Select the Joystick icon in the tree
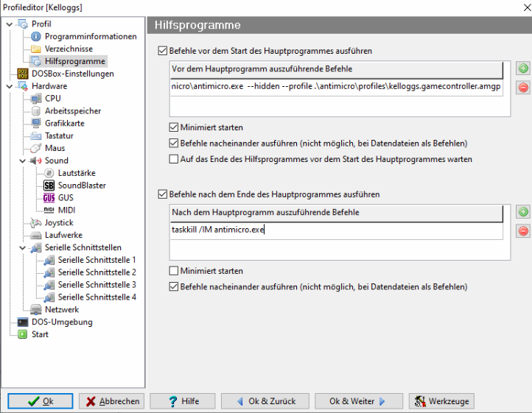The width and height of the screenshot is (532, 413). pyautogui.click(x=36, y=223)
